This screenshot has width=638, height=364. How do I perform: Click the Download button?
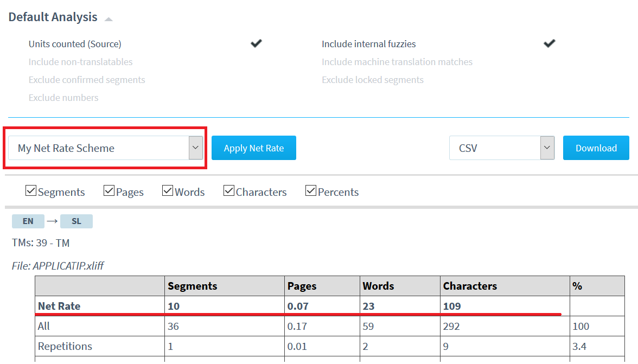click(x=596, y=148)
